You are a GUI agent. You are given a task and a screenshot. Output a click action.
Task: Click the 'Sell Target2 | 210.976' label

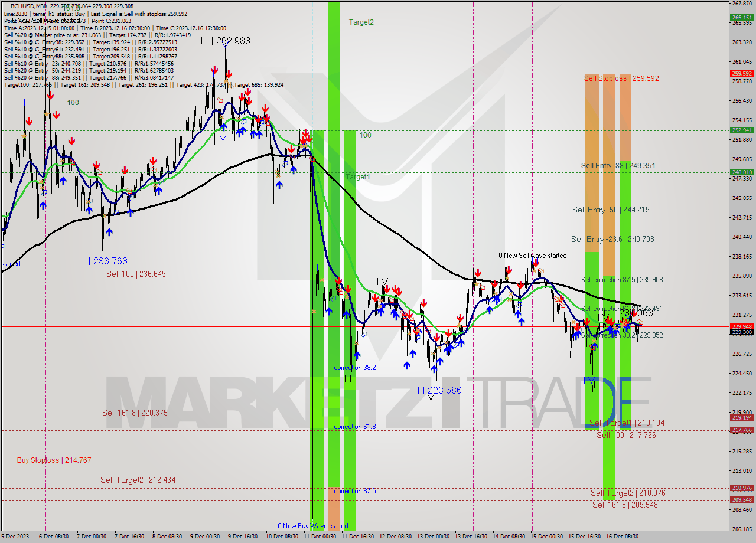coord(628,493)
